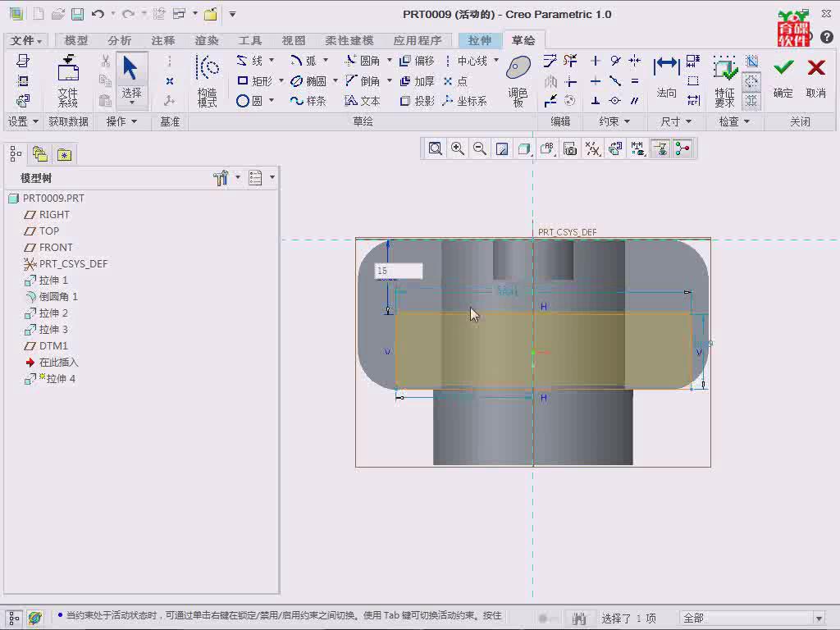
Task: Apply the coincident constraint
Action: click(x=615, y=81)
